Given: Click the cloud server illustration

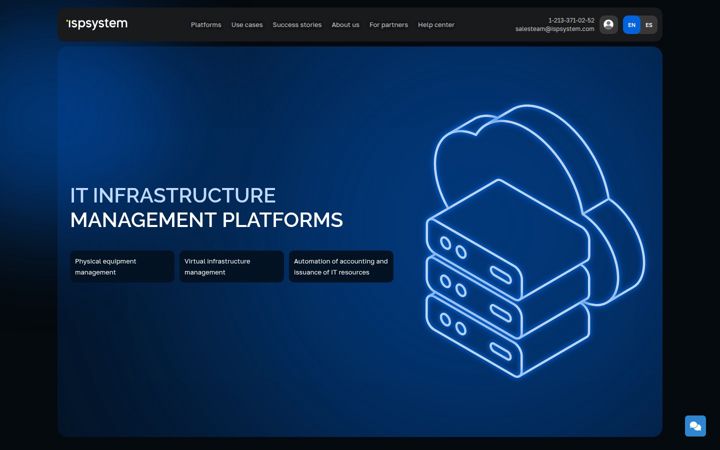Looking at the screenshot, I should pyautogui.click(x=535, y=241).
